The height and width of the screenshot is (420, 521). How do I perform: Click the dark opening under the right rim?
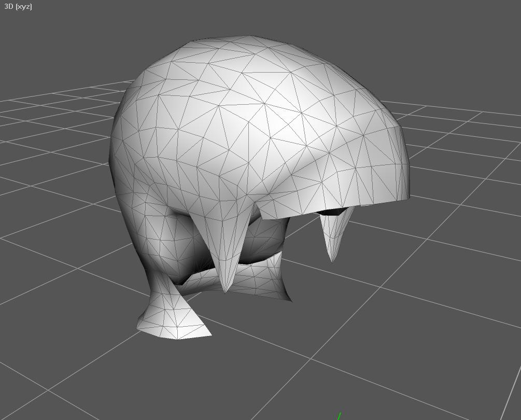point(331,211)
